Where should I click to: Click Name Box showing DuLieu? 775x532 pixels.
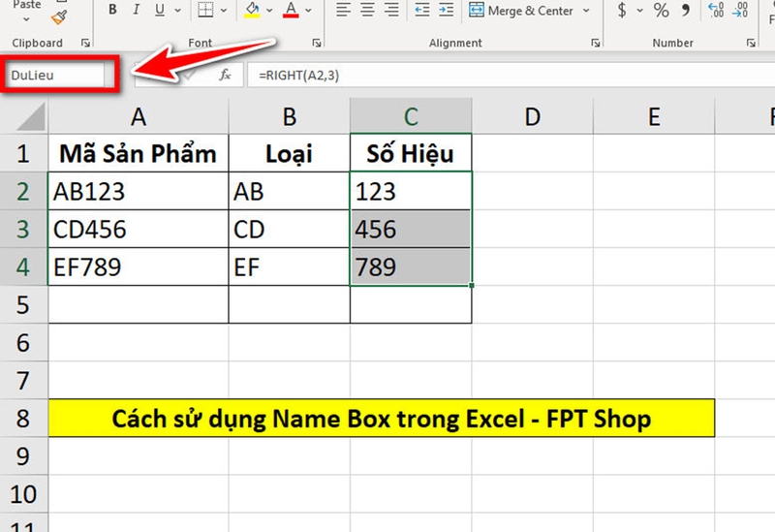click(x=56, y=76)
